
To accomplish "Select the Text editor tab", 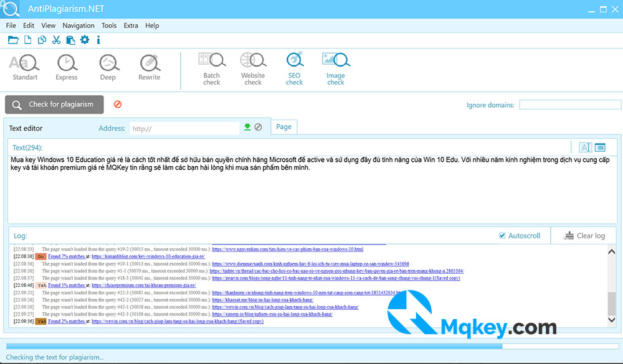I will (x=26, y=128).
